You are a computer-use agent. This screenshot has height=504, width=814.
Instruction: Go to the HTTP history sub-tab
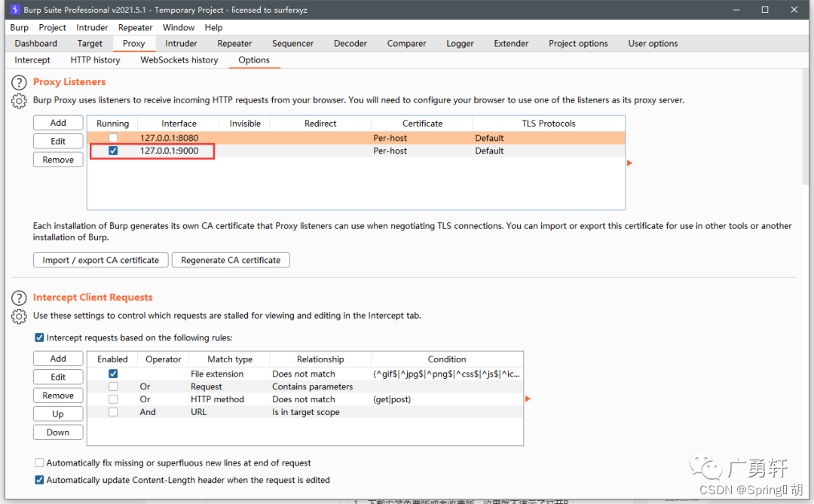(95, 60)
